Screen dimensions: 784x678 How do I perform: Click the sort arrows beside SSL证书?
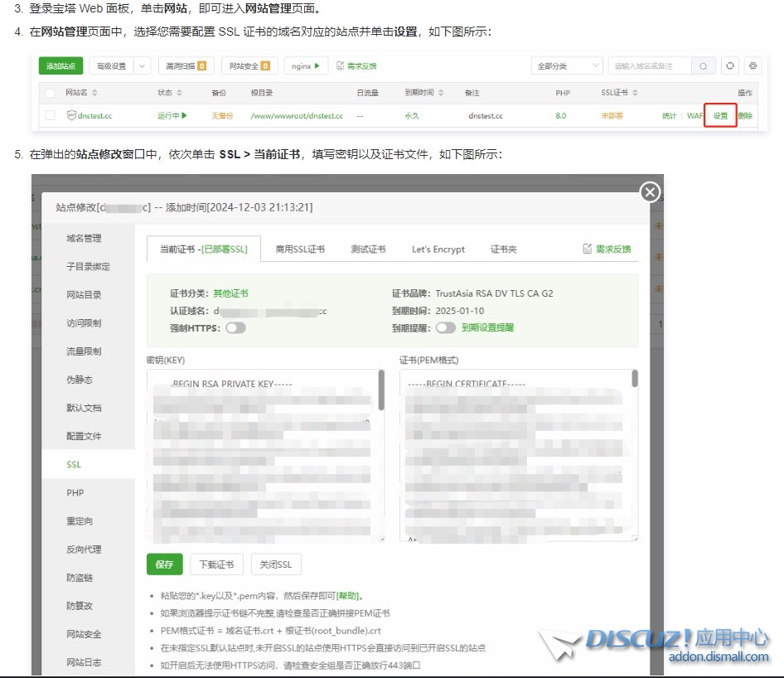(x=635, y=93)
